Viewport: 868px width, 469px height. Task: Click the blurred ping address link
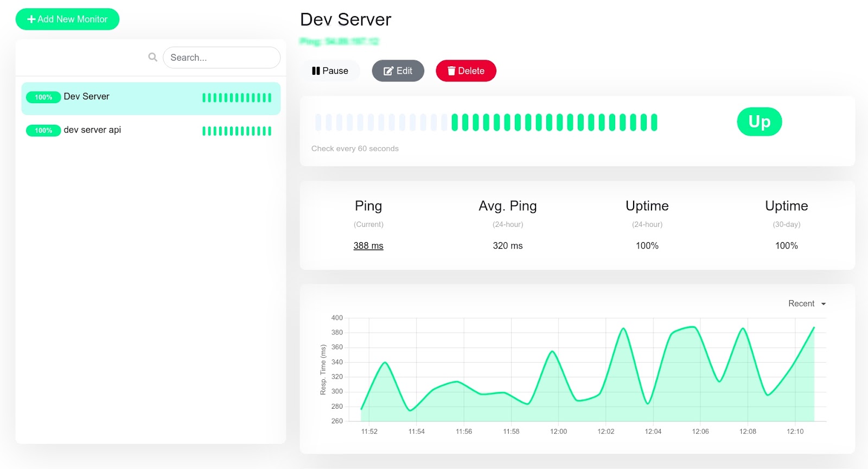tap(339, 41)
